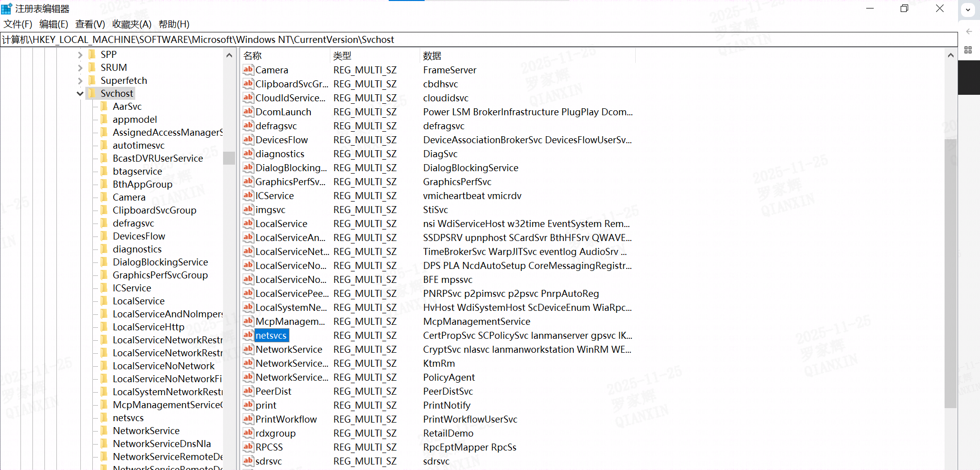Click the DevicesFlow value string icon
The height and width of the screenshot is (470, 980).
pos(248,140)
